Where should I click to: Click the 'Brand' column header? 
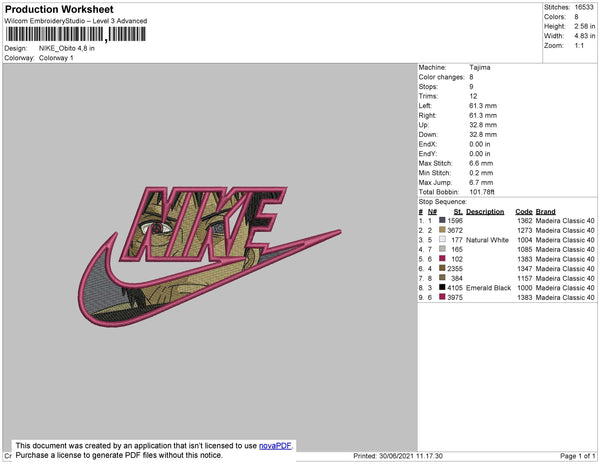tap(545, 212)
